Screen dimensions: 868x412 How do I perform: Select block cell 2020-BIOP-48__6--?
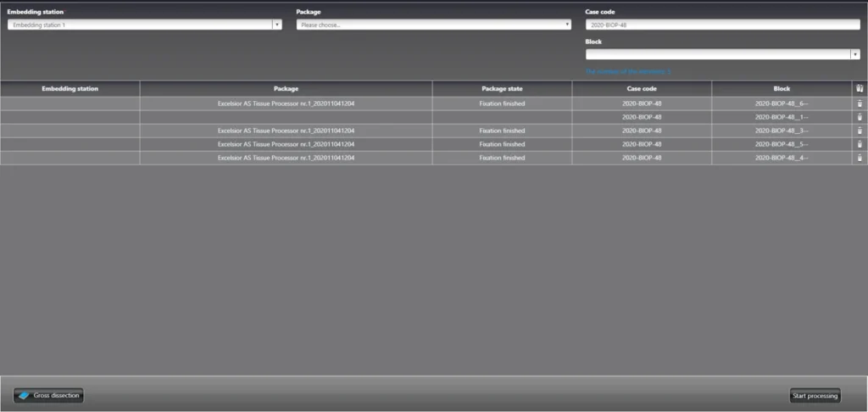[782, 103]
